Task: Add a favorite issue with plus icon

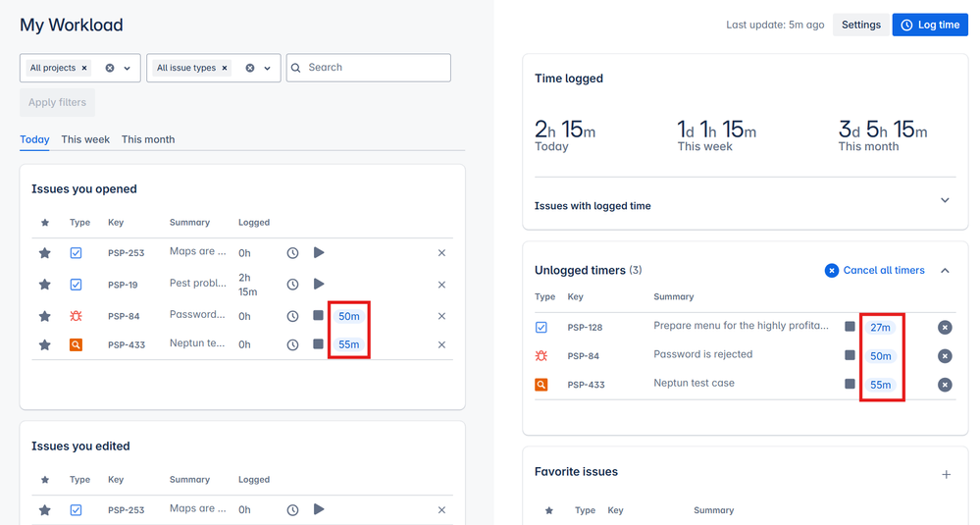Action: coord(947,474)
